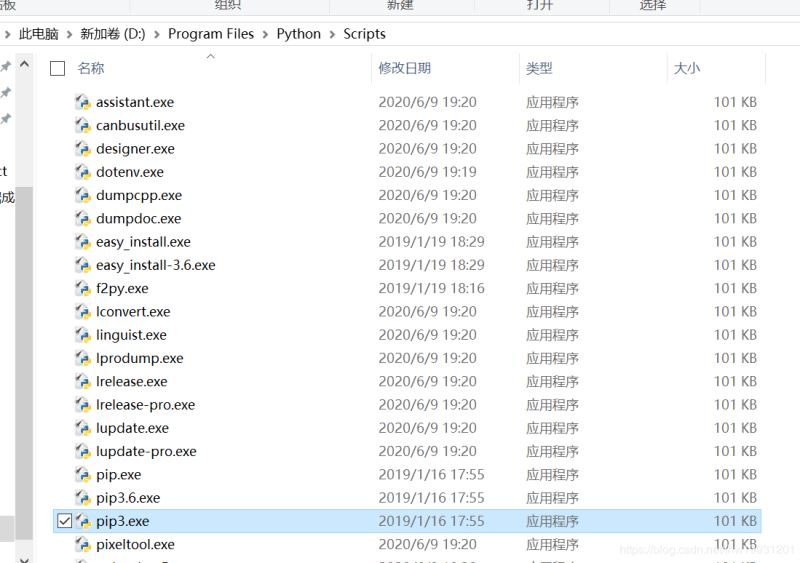Sort files by 大小 column header

coord(687,68)
